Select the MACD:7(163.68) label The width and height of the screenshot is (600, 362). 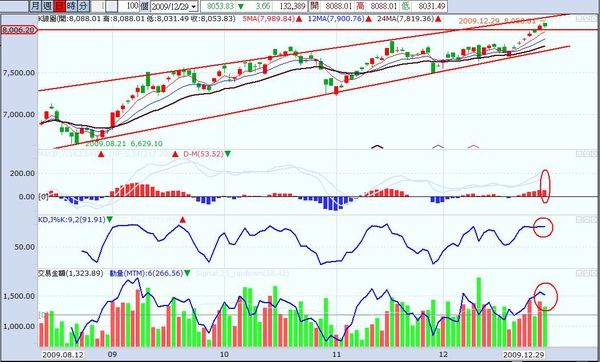[67, 154]
